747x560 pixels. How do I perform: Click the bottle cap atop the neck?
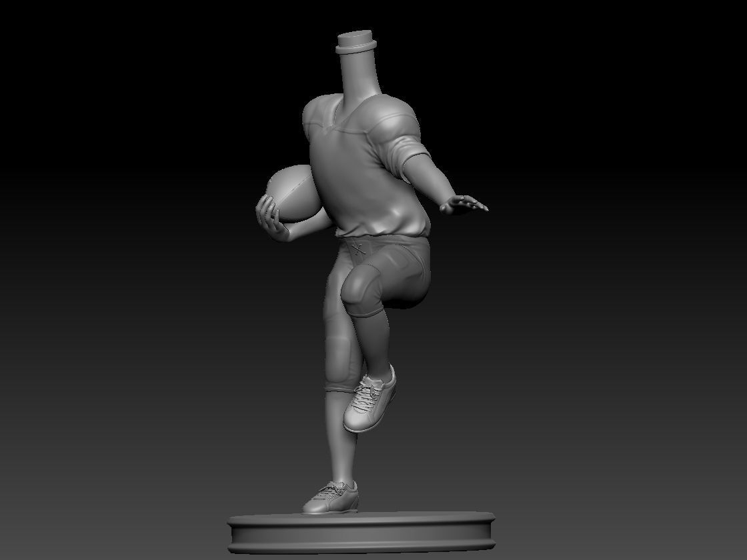point(356,43)
